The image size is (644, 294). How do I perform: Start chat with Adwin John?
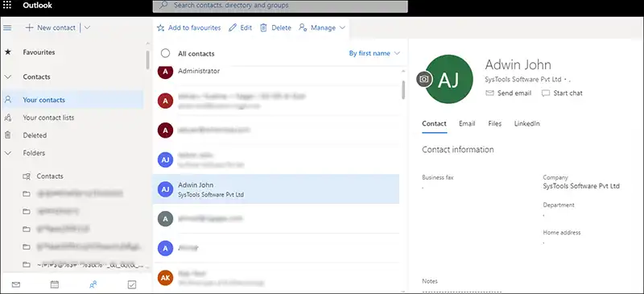562,93
